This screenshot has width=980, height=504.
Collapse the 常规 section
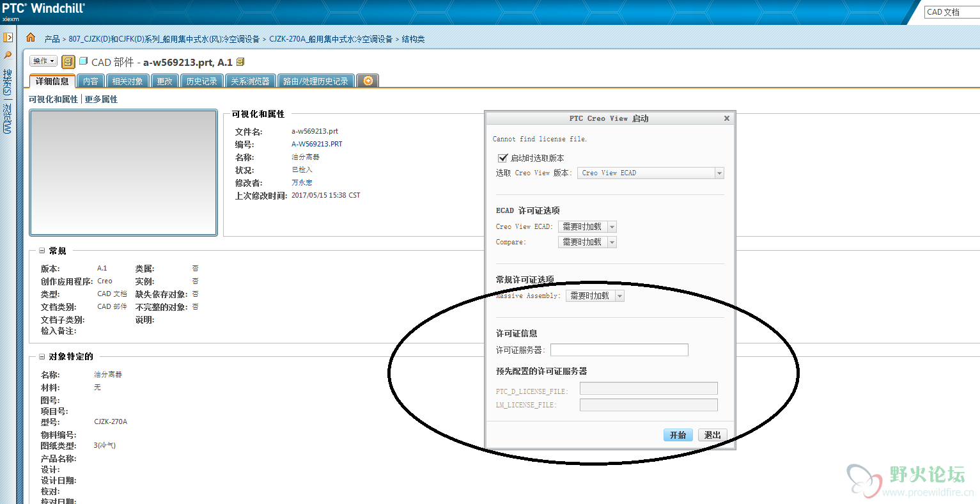pos(42,251)
